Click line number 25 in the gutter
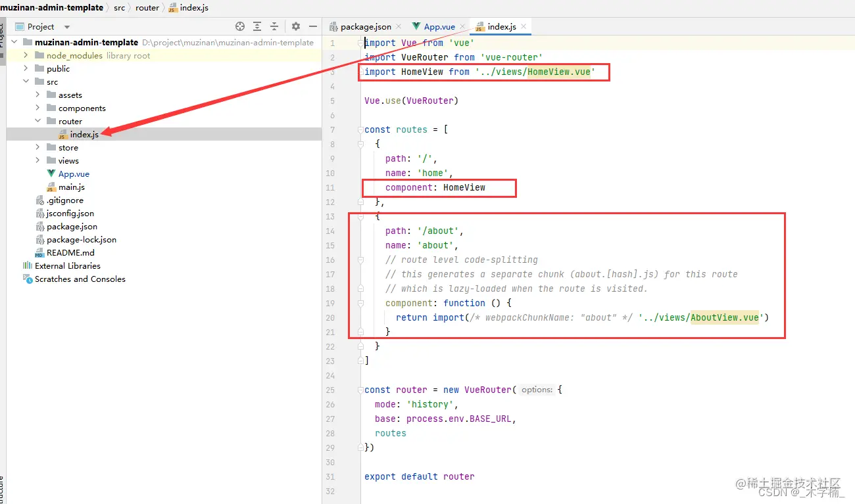The image size is (855, 504). pos(330,390)
